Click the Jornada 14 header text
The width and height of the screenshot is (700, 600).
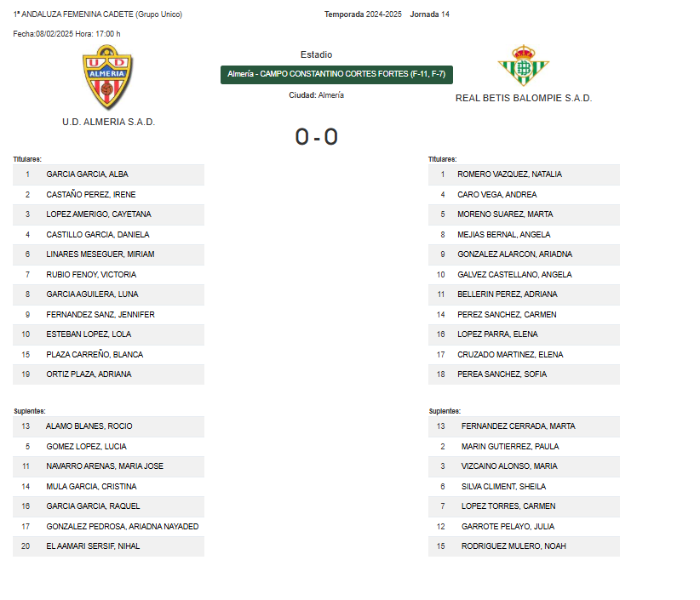tap(429, 14)
